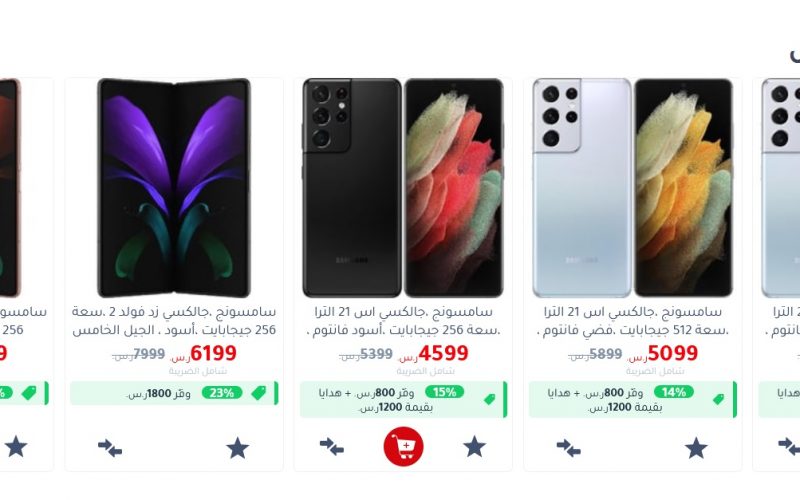Open silver S21 Ultra product image
Image resolution: width=800 pixels, height=500 pixels.
[633, 188]
